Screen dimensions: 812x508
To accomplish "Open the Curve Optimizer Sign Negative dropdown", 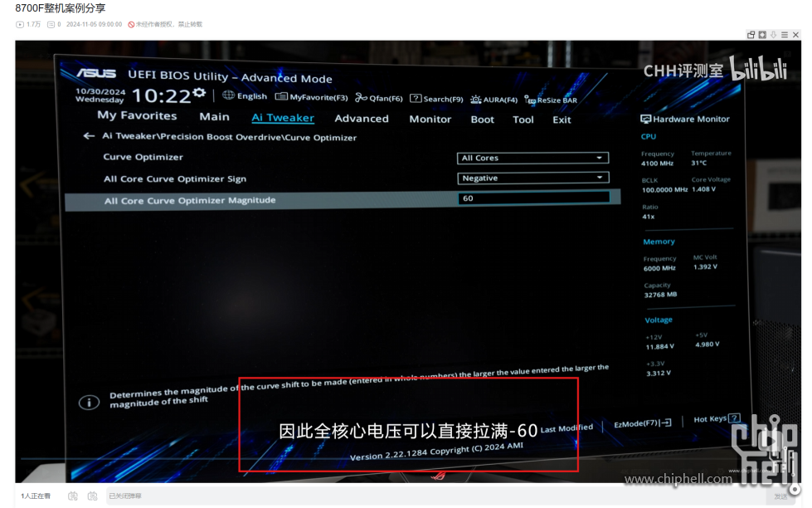I will pyautogui.click(x=532, y=178).
